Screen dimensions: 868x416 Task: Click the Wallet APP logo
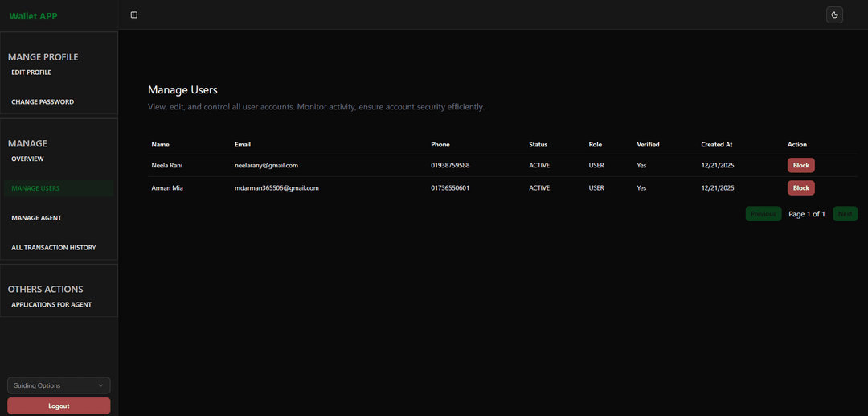coord(33,16)
